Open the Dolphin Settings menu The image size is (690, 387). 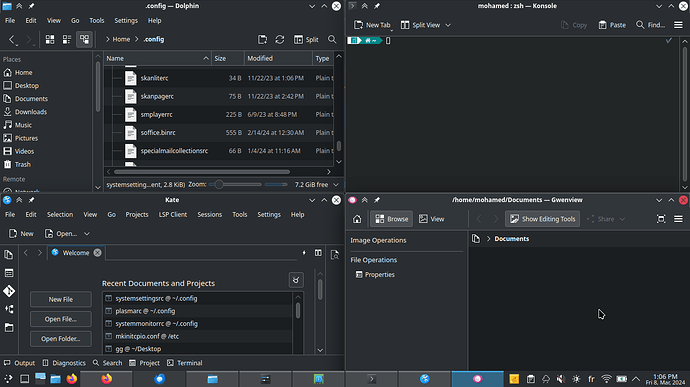pos(126,21)
